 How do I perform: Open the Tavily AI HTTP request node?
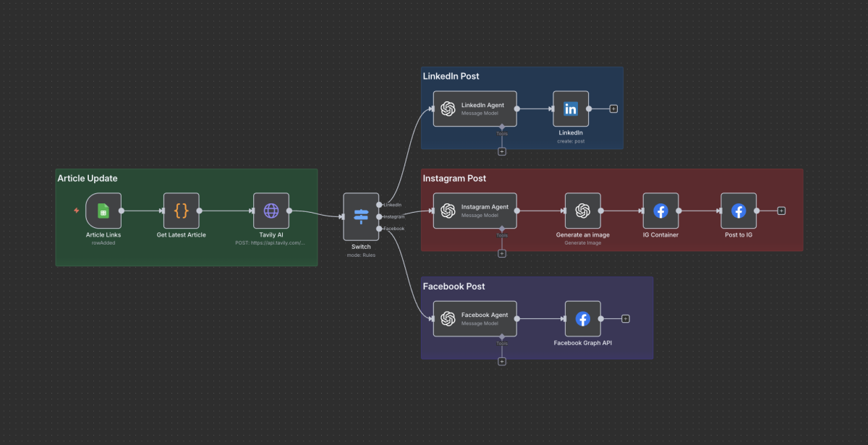click(271, 211)
